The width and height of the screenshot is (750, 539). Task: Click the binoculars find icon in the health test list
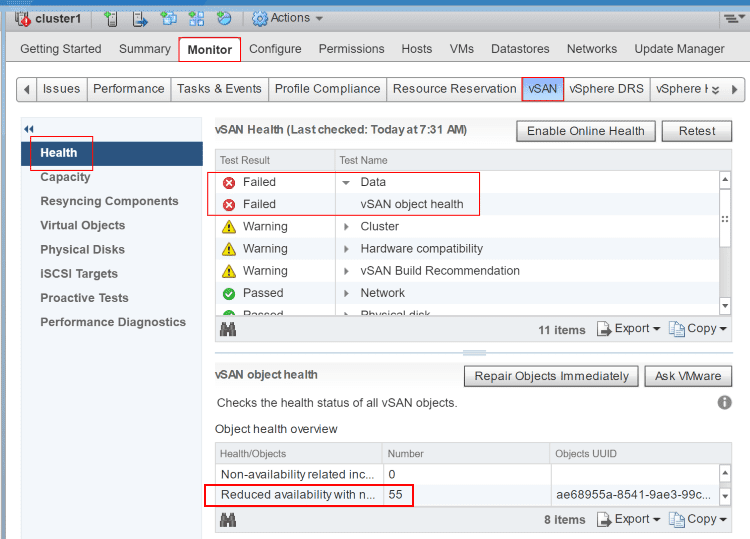[x=228, y=329]
